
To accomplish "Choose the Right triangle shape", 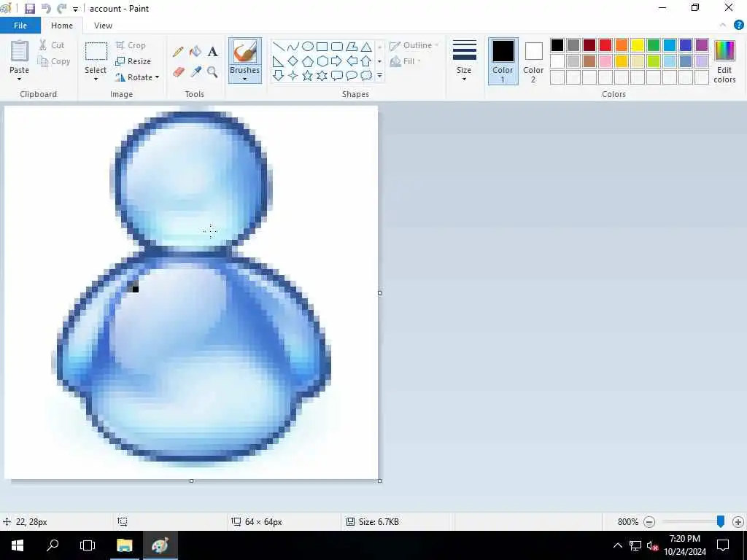I will coord(279,61).
